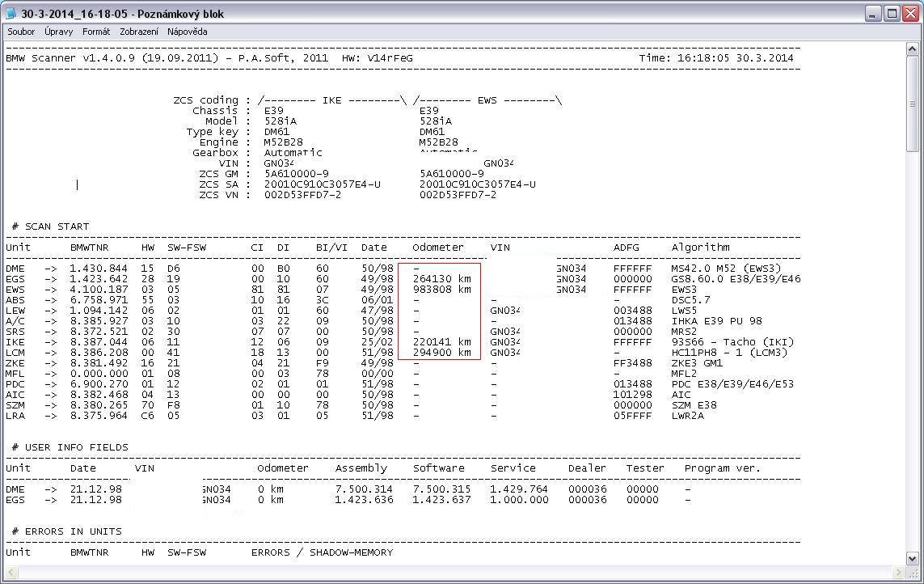The image size is (924, 584).
Task: Click the IKE odometer value '220141 km'
Action: point(442,342)
